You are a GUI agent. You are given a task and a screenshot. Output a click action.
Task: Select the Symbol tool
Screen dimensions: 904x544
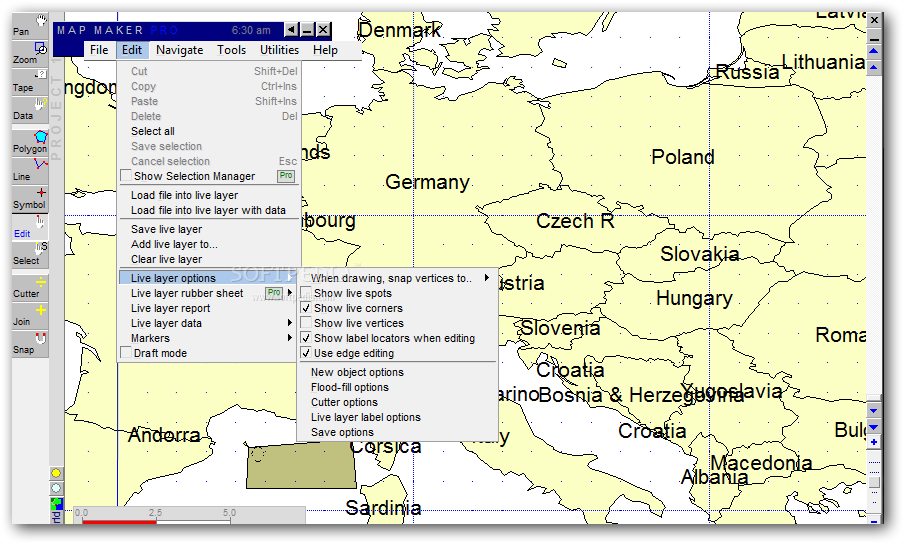[30, 198]
